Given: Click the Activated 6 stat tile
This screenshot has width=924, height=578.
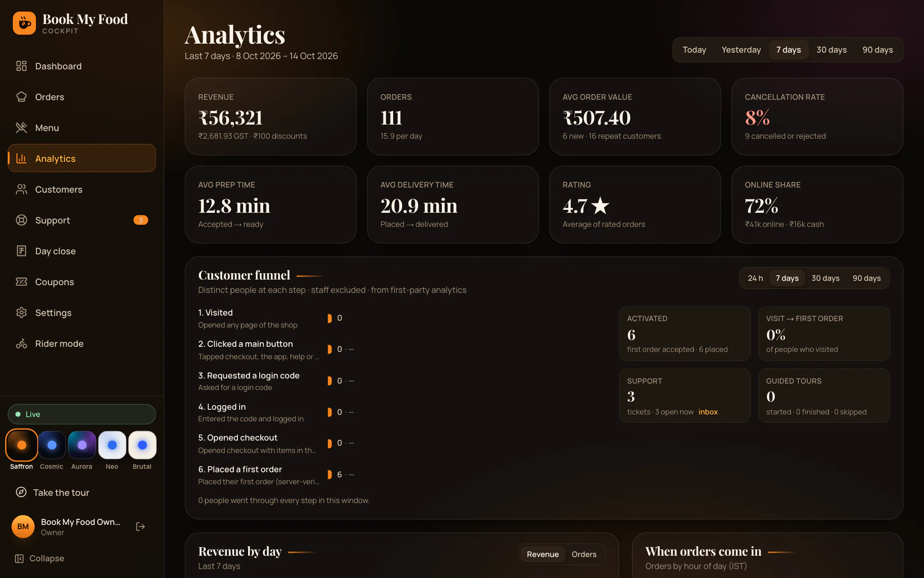Looking at the screenshot, I should 685,334.
